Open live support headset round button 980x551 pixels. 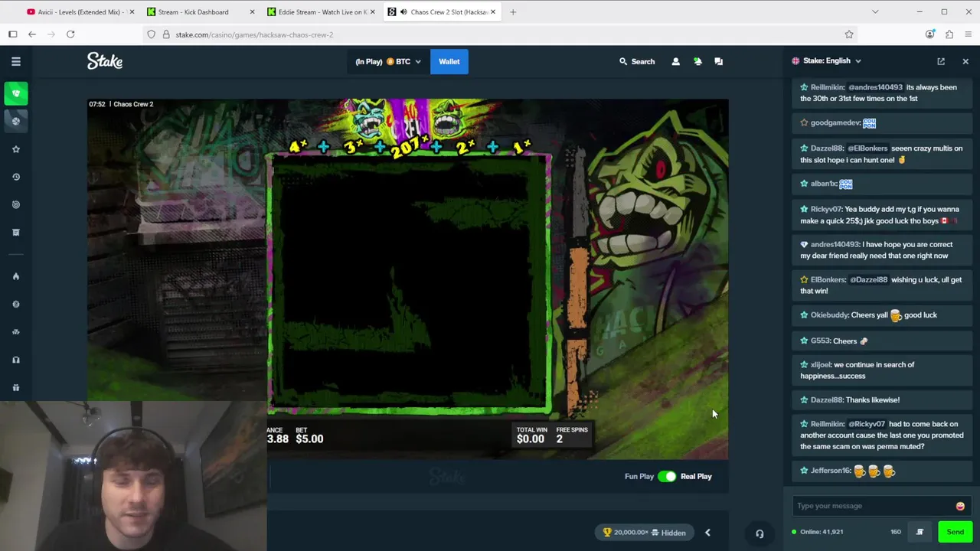coord(759,533)
